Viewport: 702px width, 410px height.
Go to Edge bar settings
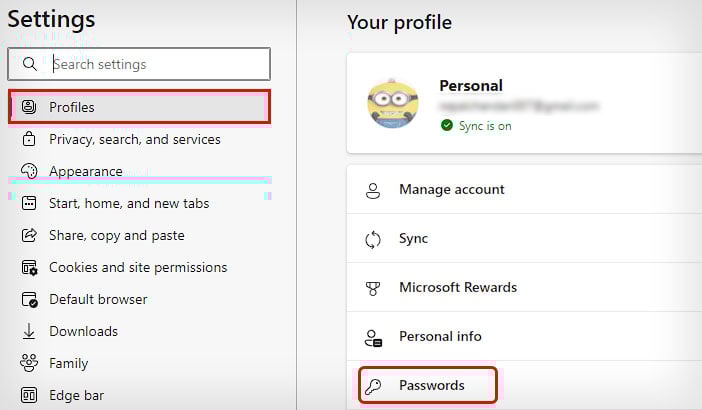(76, 395)
